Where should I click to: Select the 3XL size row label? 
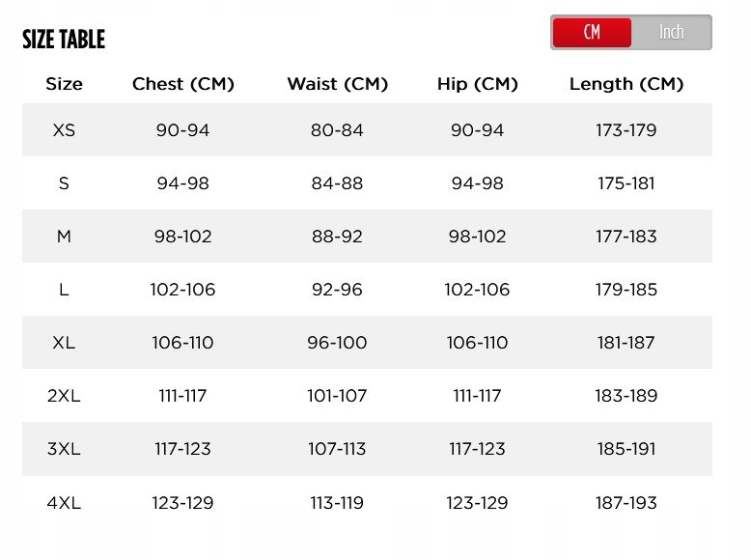pos(64,449)
